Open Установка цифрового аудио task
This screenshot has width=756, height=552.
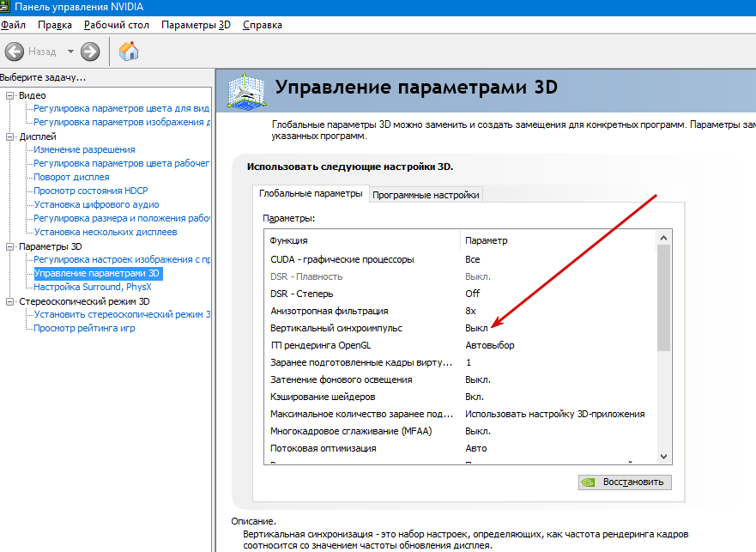(96, 204)
